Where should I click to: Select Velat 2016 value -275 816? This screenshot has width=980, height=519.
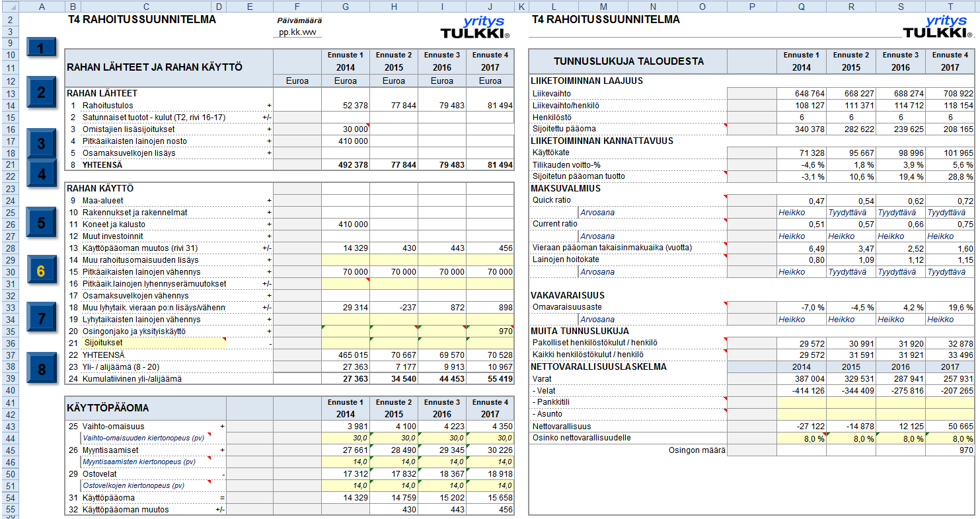pos(901,390)
